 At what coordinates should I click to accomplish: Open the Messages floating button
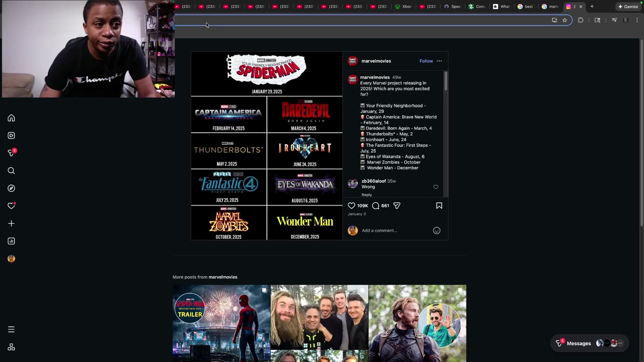click(589, 343)
